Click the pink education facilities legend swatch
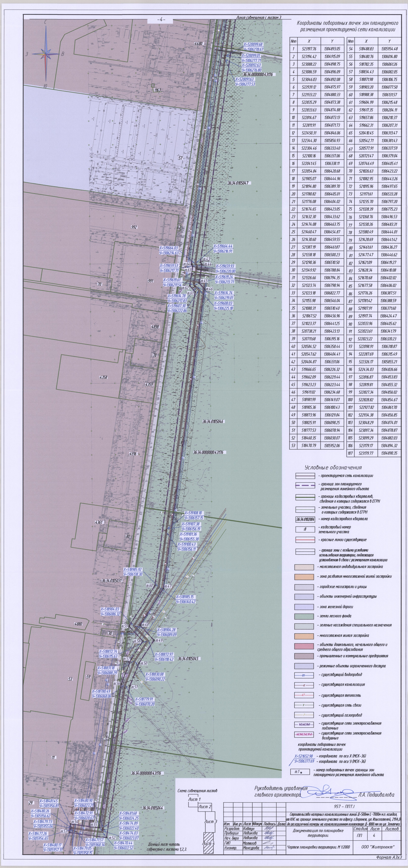 click(304, 646)
